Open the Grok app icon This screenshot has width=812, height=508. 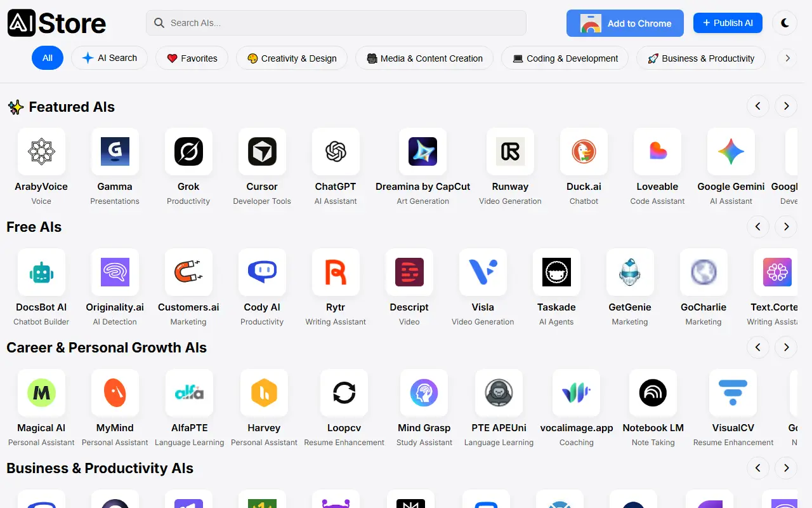click(188, 152)
